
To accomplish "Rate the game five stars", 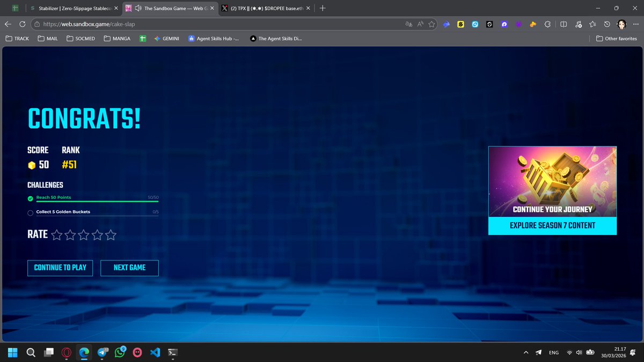I will 111,235.
